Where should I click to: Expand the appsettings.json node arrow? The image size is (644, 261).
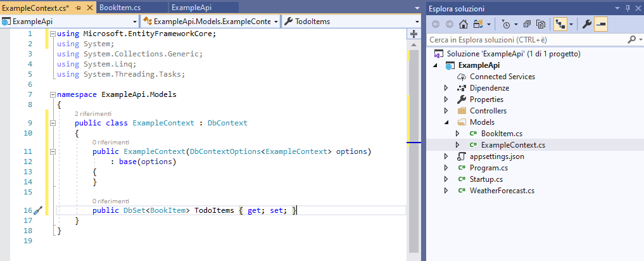click(x=446, y=156)
